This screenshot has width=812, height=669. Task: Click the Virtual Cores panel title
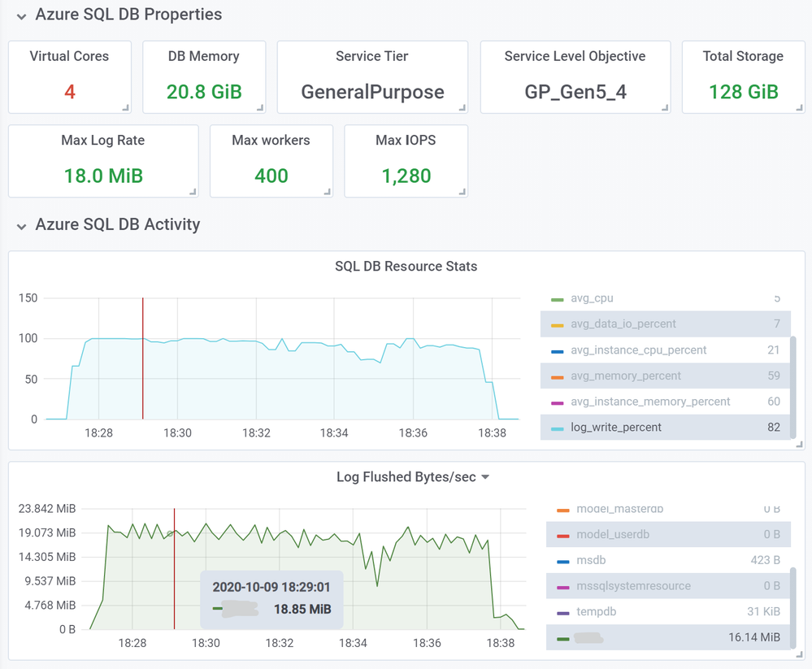tap(69, 56)
